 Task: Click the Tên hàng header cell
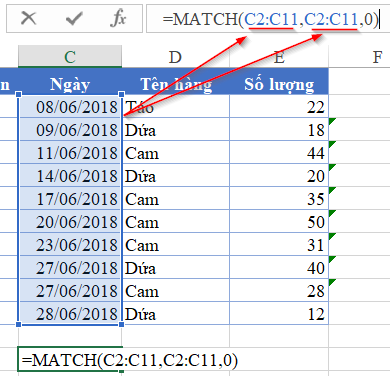point(176,84)
